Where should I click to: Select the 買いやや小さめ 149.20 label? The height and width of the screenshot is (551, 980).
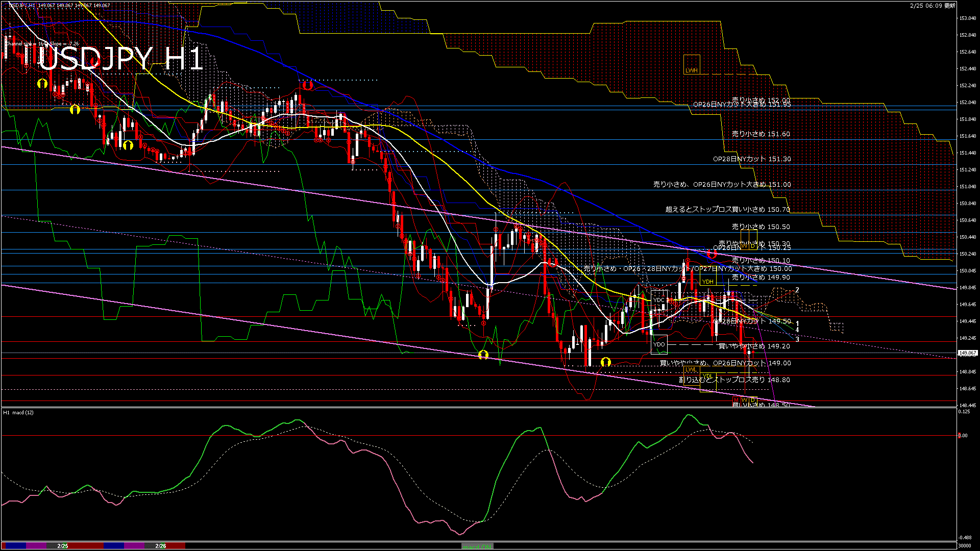(x=754, y=346)
